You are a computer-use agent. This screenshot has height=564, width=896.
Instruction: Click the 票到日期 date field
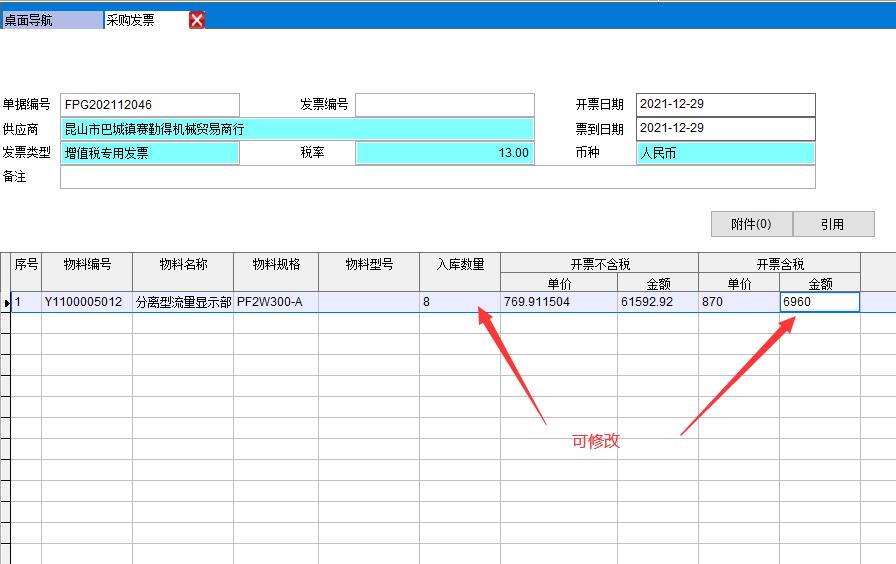click(x=725, y=129)
